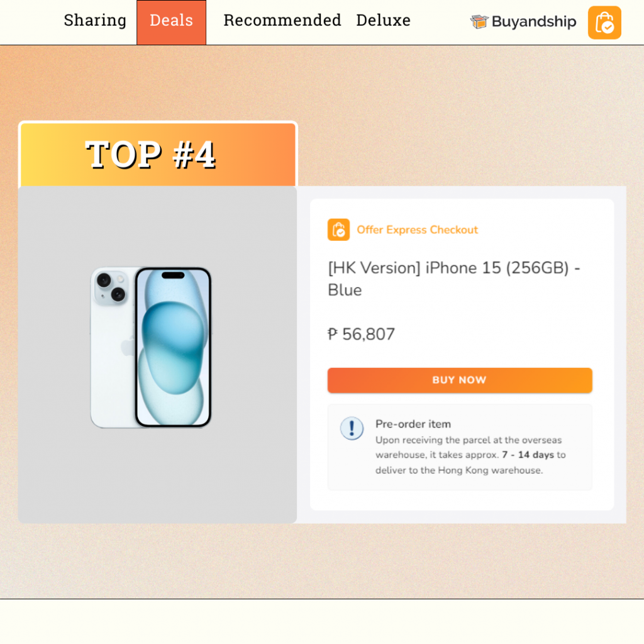644x644 pixels.
Task: Open the iPhone 15 256GB Blue title
Action: click(x=454, y=279)
